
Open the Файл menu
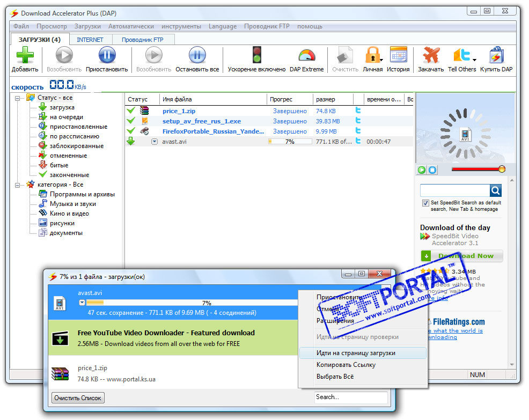tap(21, 26)
